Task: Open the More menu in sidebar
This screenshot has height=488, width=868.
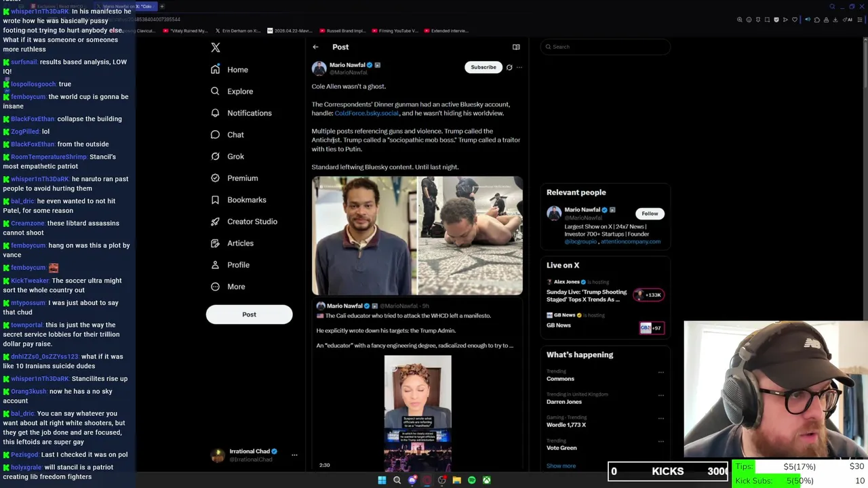Action: 228,287
